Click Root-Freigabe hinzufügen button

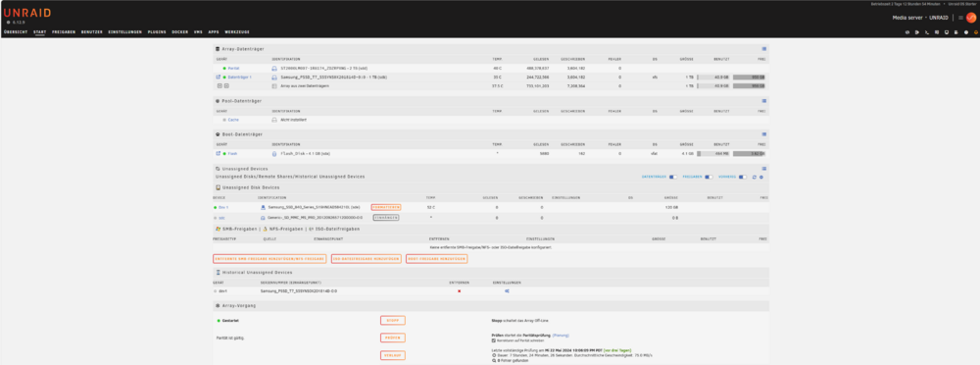436,259
